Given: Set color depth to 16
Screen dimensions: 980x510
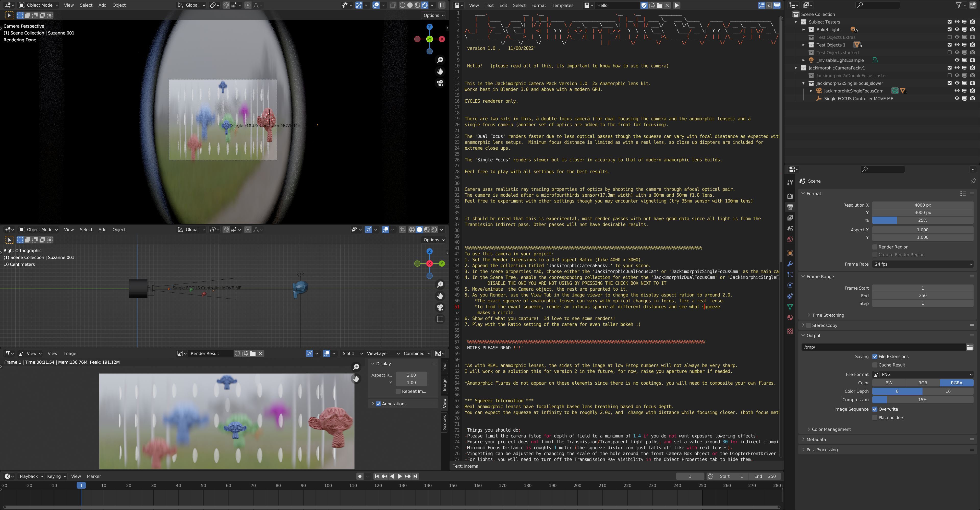Looking at the screenshot, I should pyautogui.click(x=948, y=391).
